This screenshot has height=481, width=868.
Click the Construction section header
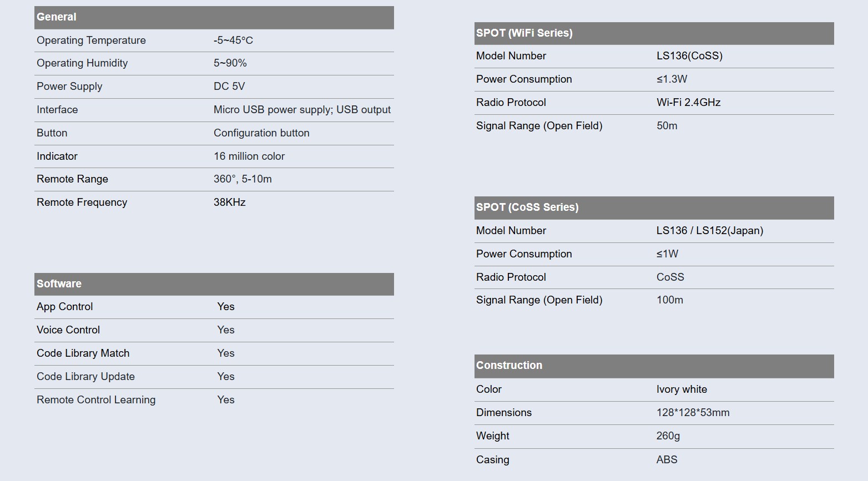click(509, 366)
